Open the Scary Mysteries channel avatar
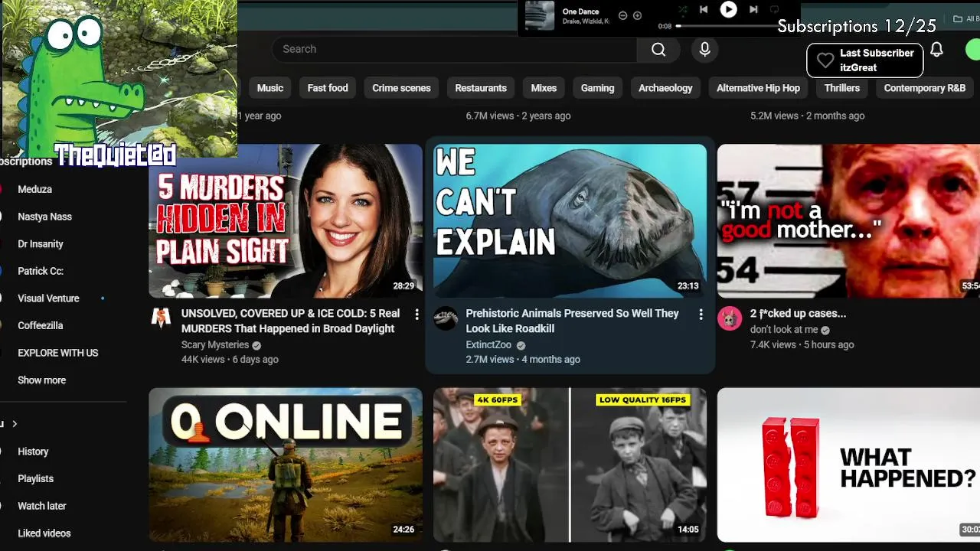 [161, 318]
